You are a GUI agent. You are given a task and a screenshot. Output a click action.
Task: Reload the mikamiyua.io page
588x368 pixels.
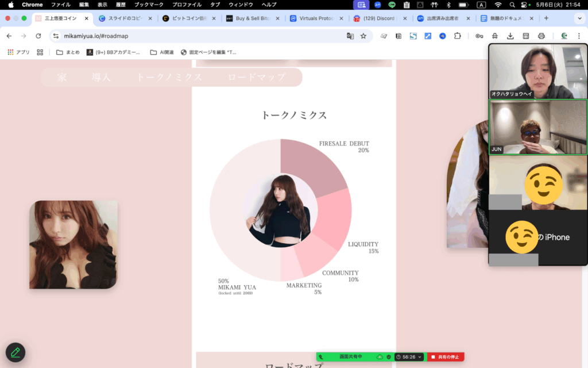click(38, 36)
